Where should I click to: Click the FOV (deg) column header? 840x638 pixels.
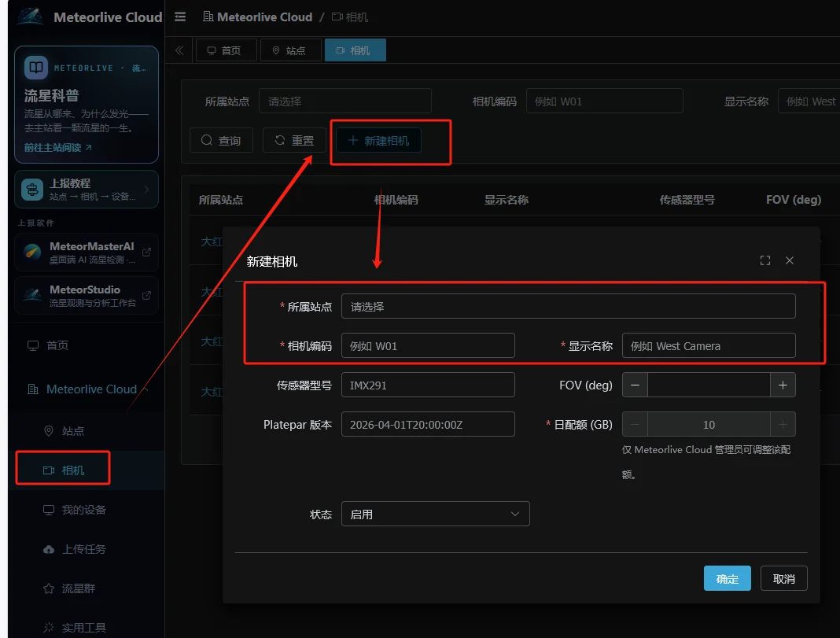click(794, 200)
